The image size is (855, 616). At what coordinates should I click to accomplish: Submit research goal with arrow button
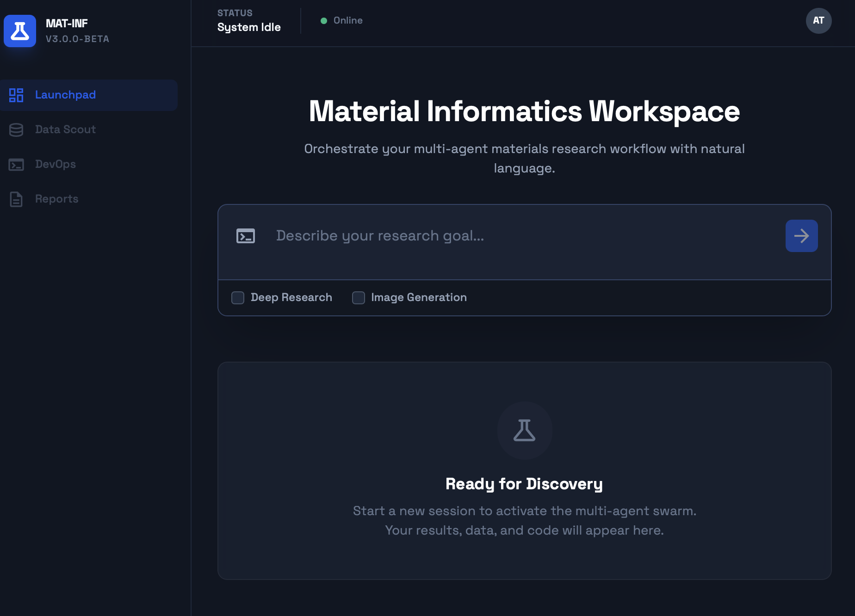[x=801, y=236]
